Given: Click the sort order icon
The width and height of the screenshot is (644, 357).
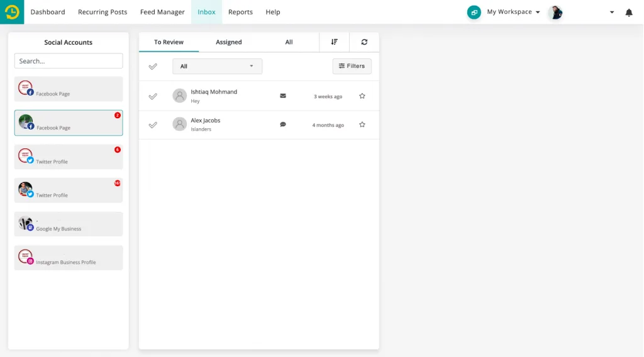Looking at the screenshot, I should click(x=335, y=42).
